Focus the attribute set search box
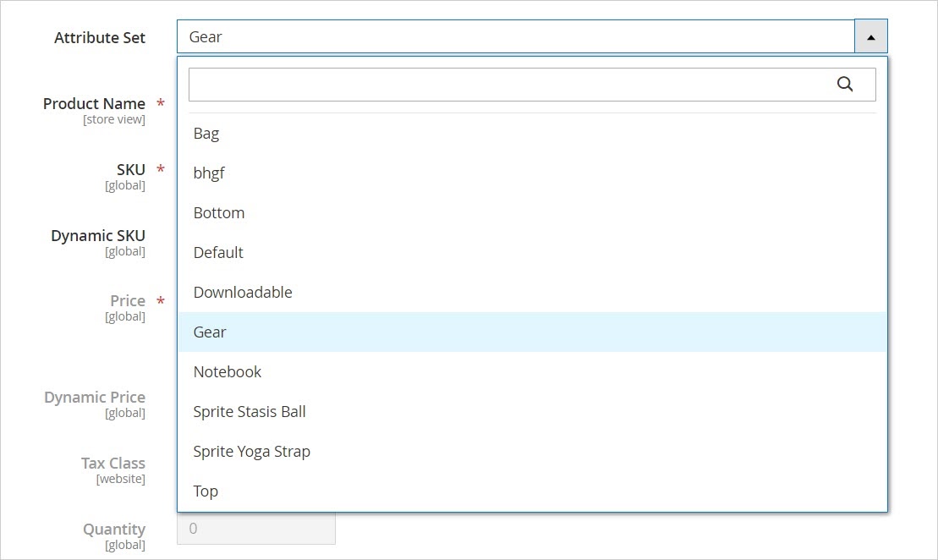938x560 pixels. (507, 85)
